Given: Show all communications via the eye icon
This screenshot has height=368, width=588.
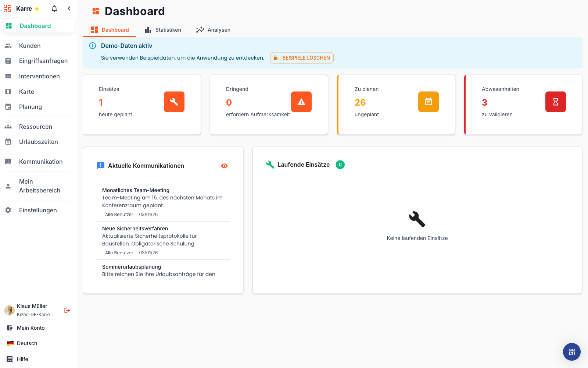Looking at the screenshot, I should 224,166.
